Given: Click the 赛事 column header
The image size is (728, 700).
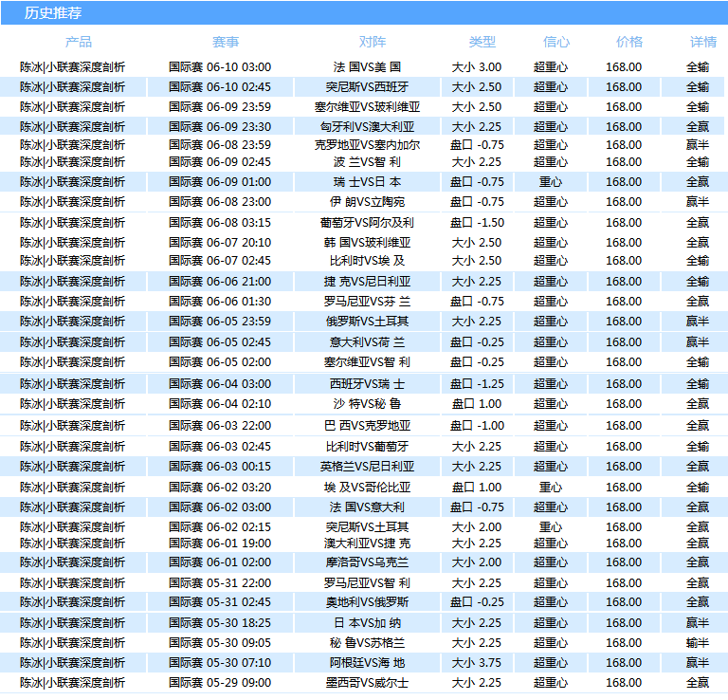Looking at the screenshot, I should coord(226,43).
